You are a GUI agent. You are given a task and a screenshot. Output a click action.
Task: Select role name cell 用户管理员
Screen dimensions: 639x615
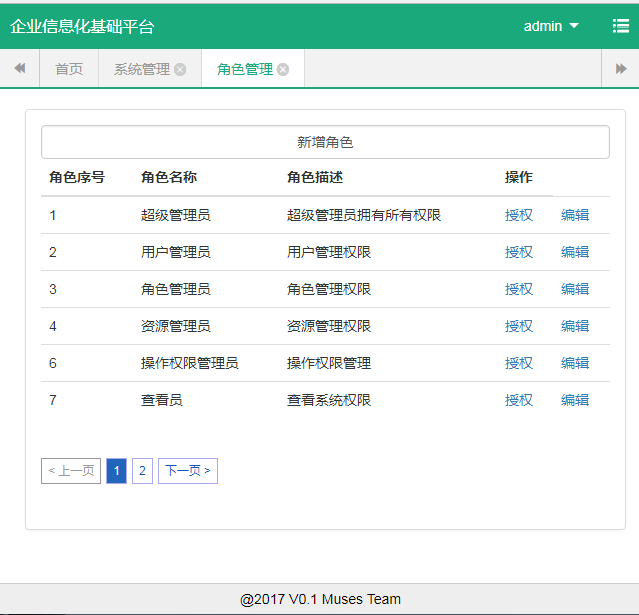click(x=176, y=252)
